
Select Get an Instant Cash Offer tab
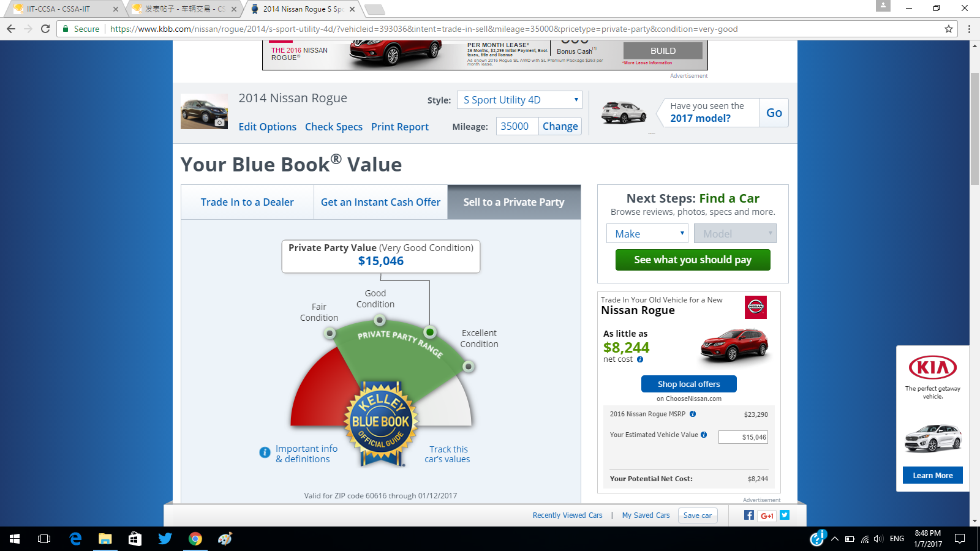(380, 202)
